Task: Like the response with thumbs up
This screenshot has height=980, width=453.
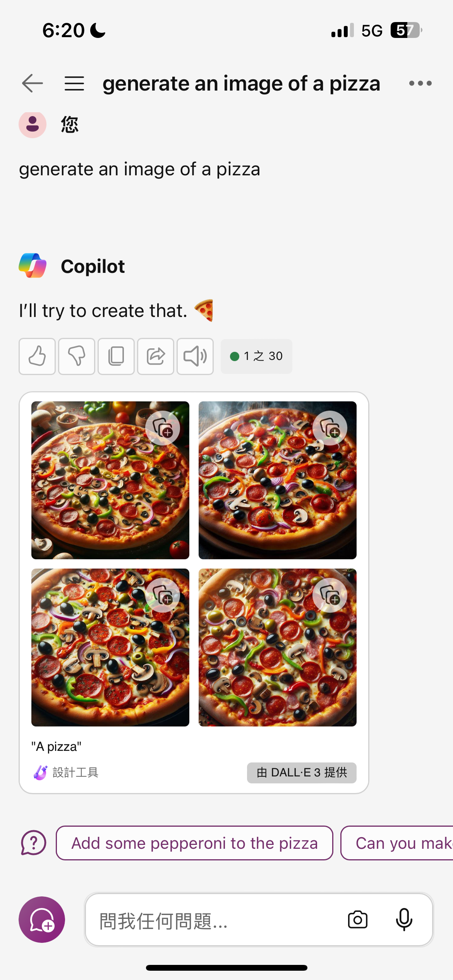Action: tap(37, 356)
